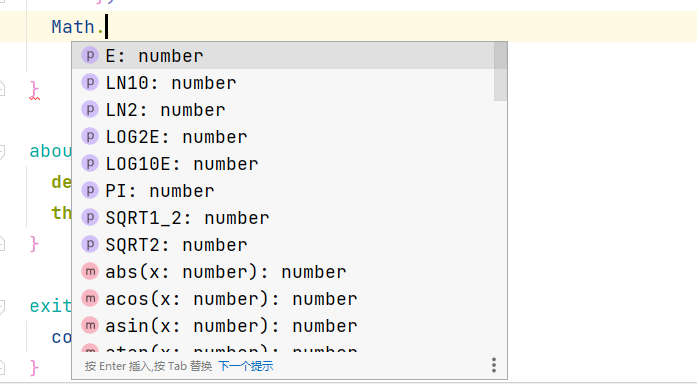Click the method icon beside acos
697x384 pixels.
pyautogui.click(x=90, y=298)
